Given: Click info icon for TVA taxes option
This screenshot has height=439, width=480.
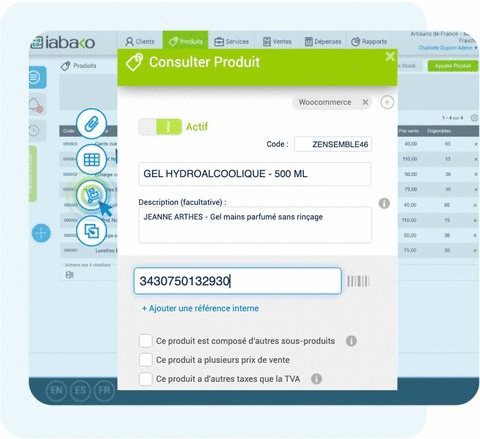Looking at the screenshot, I should coord(316,379).
